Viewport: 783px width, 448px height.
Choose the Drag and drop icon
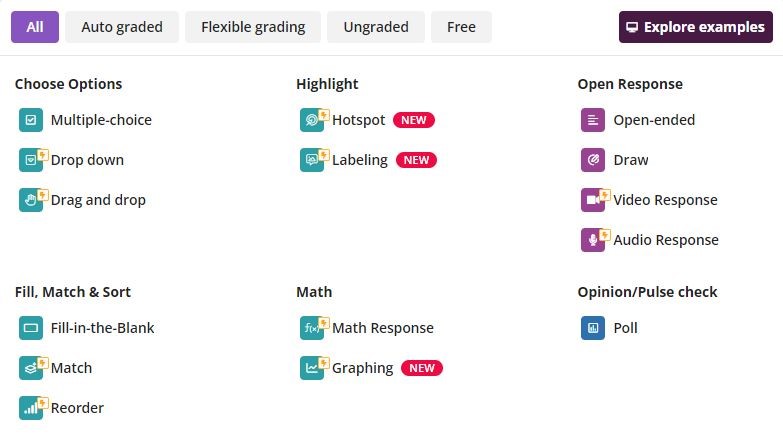tap(31, 200)
